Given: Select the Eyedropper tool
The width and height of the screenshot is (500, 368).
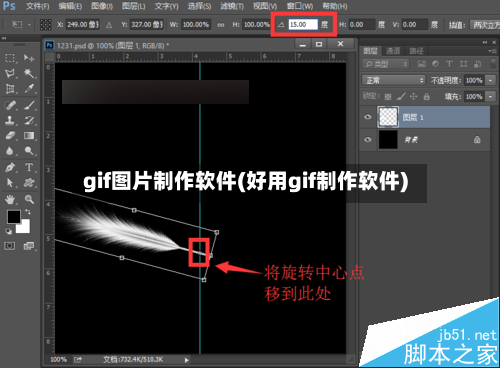Looking at the screenshot, I should click(x=29, y=89).
